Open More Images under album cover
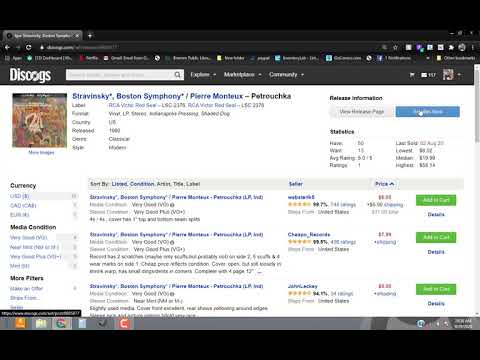The image size is (480, 360). (x=41, y=153)
